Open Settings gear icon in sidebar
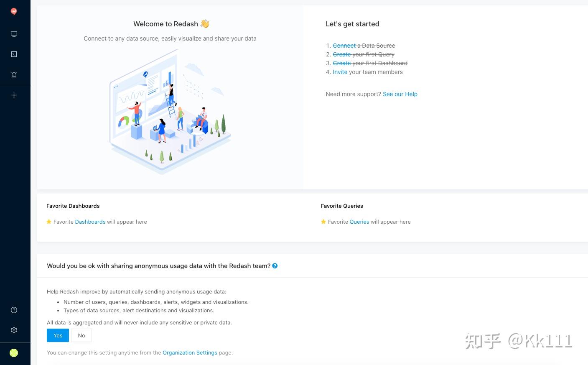Screen dimensions: 588x365 [x=14, y=330]
